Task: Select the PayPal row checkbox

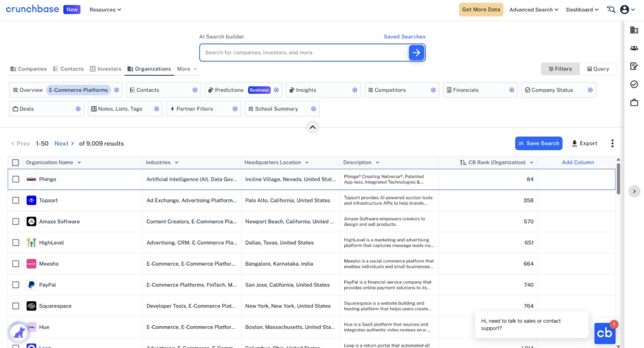Action: click(x=16, y=285)
